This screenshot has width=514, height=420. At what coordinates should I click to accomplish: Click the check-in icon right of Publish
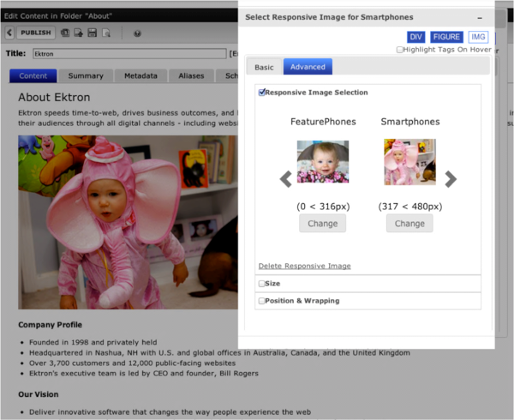pos(65,33)
